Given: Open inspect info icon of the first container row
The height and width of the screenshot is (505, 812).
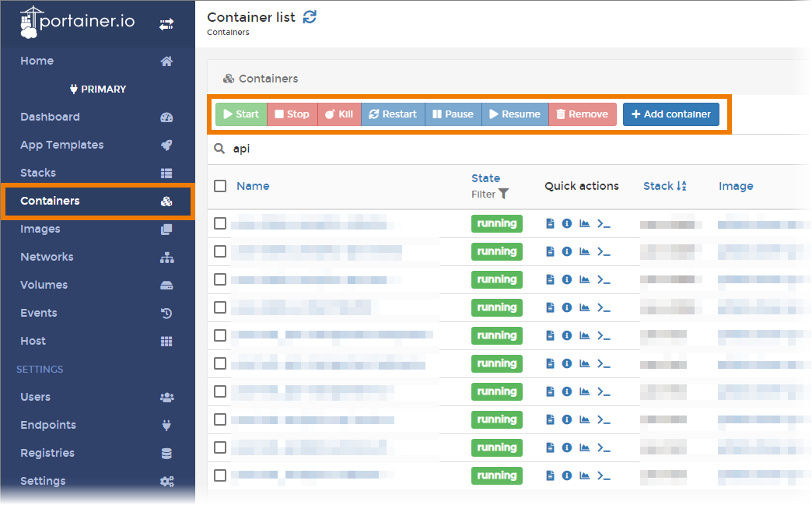Looking at the screenshot, I should click(x=567, y=223).
